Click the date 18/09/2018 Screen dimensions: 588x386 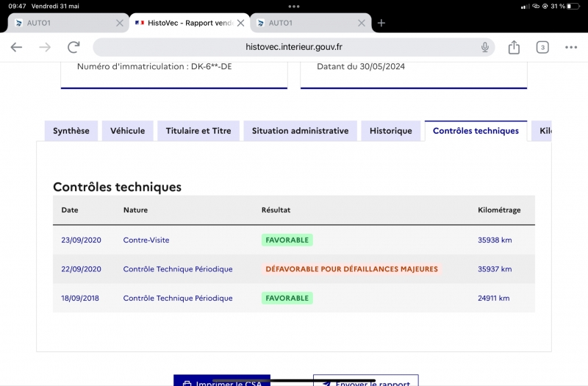click(80, 299)
